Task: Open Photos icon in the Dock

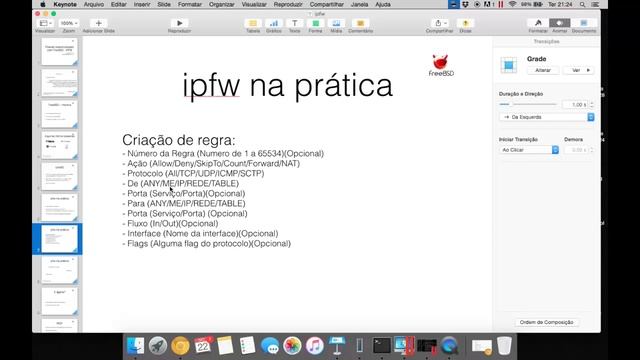Action: click(292, 346)
